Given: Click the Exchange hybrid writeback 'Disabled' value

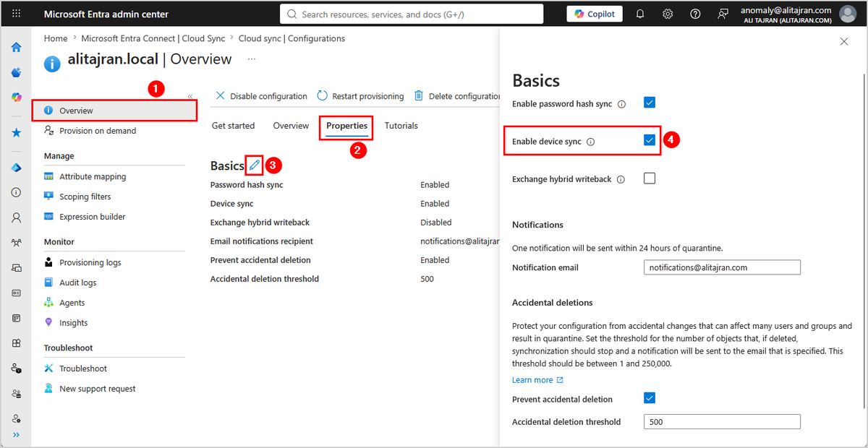Looking at the screenshot, I should [436, 223].
